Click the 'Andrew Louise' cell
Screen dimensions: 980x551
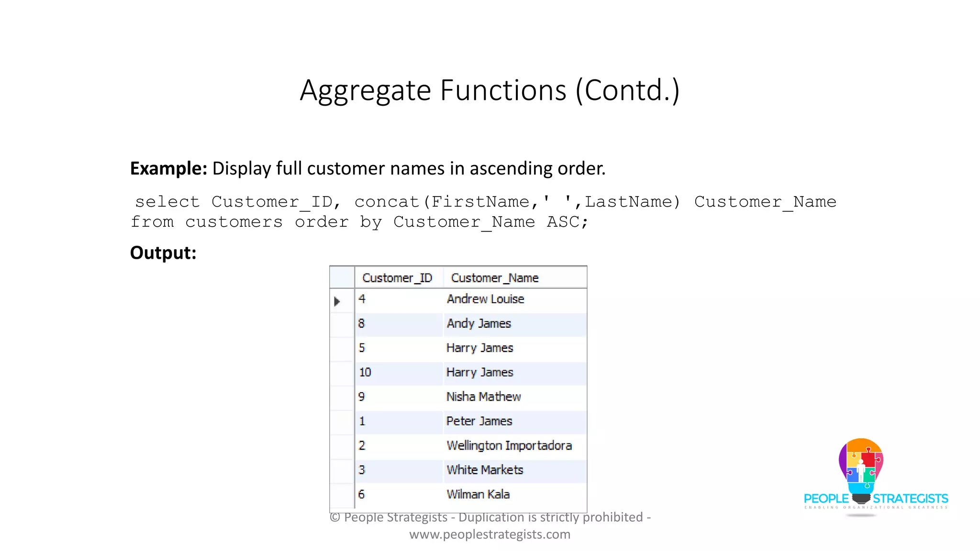[x=515, y=299]
